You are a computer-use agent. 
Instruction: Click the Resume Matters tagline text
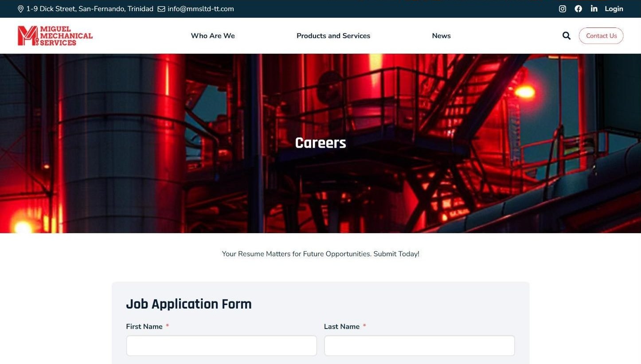pos(320,254)
